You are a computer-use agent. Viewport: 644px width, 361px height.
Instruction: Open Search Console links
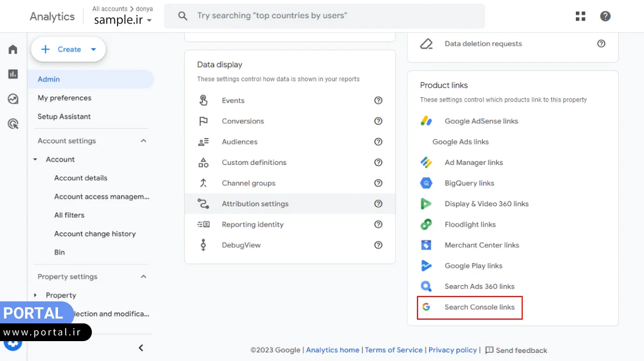point(479,307)
